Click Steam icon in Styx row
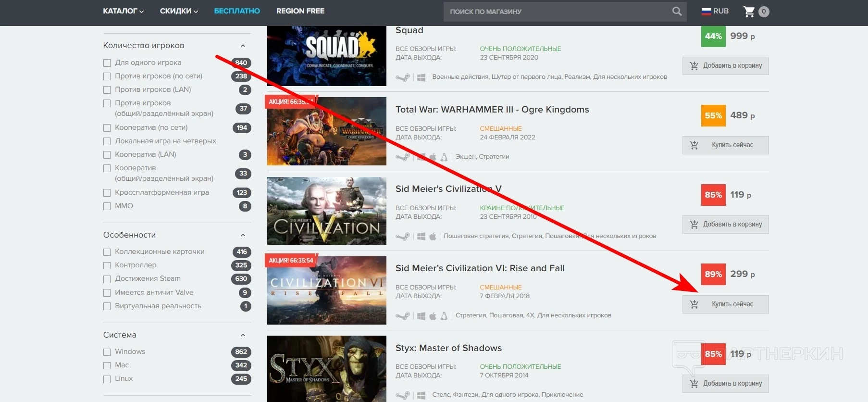 (403, 395)
